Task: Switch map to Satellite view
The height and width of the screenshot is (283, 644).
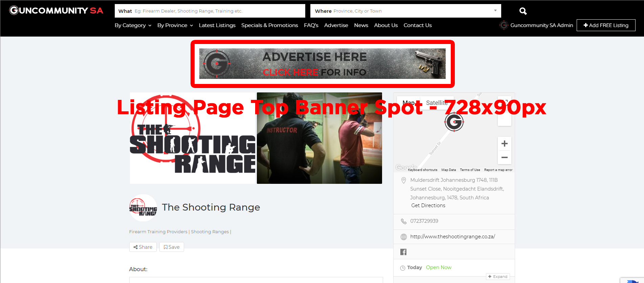Action: click(437, 103)
